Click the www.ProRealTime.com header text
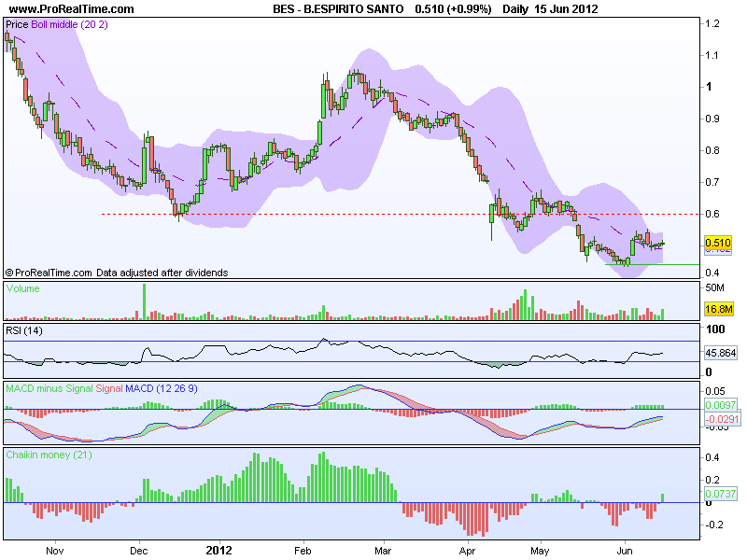747x560 pixels. click(72, 9)
